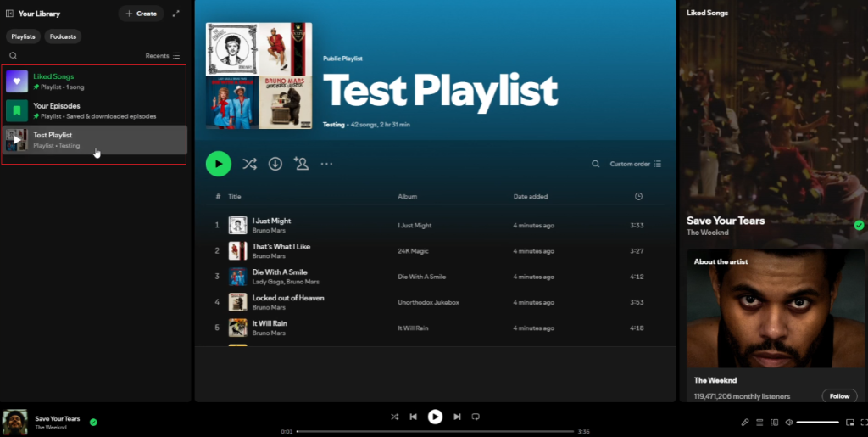Select the It Will Rain track title

(x=270, y=323)
